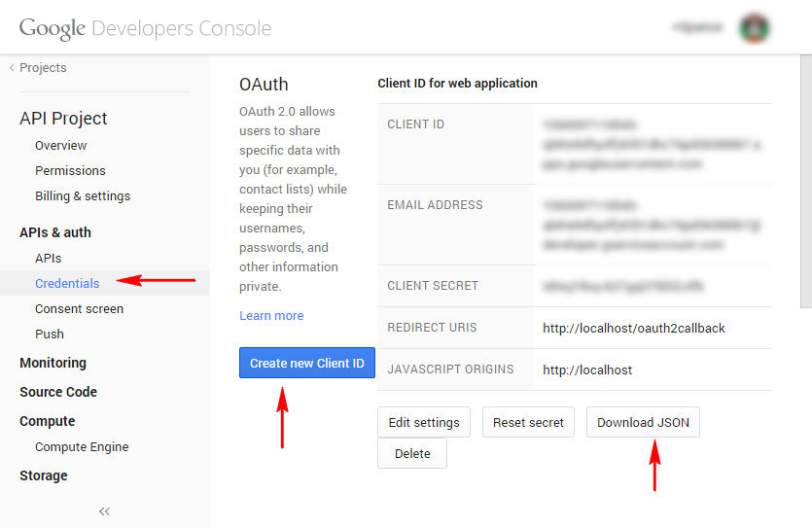Click the Download JSON button
The height and width of the screenshot is (528, 812).
point(643,422)
